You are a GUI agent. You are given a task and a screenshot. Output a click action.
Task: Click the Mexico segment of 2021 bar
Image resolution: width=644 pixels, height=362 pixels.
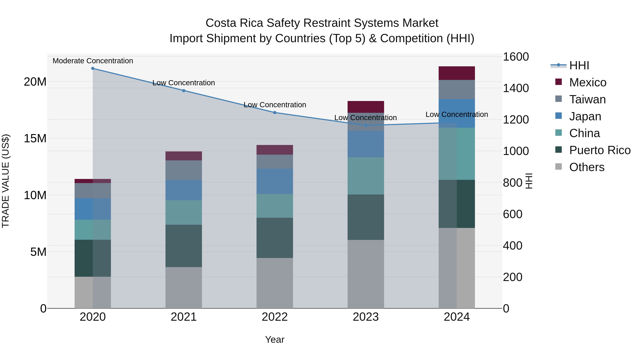tap(184, 156)
